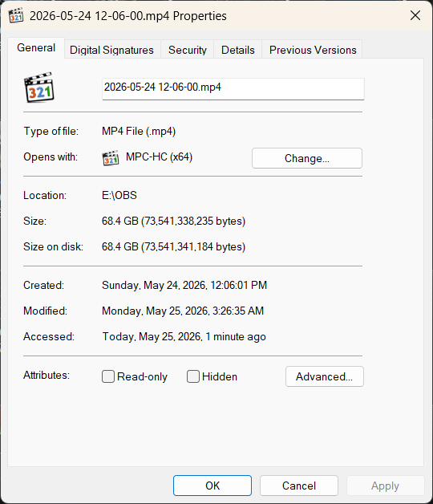This screenshot has height=504, width=433.
Task: Select the General tab
Action: pos(36,48)
